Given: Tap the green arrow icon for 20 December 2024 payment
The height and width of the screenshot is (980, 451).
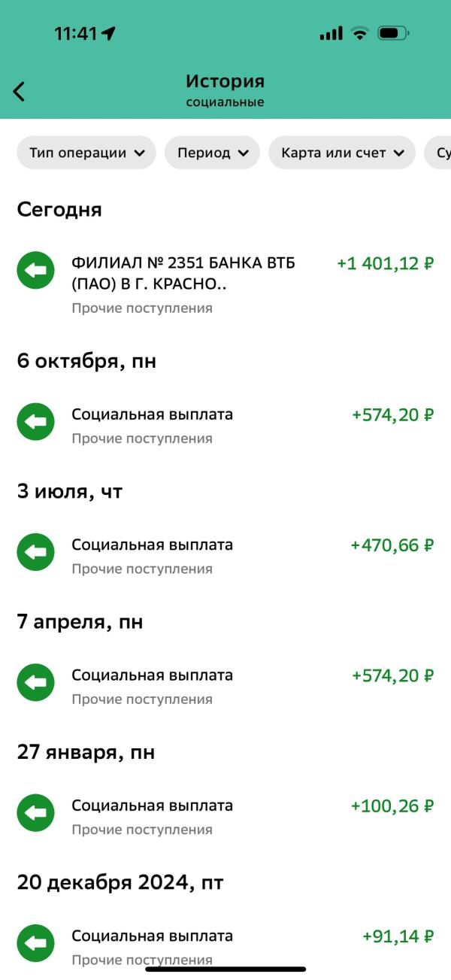Looking at the screenshot, I should click(35, 943).
